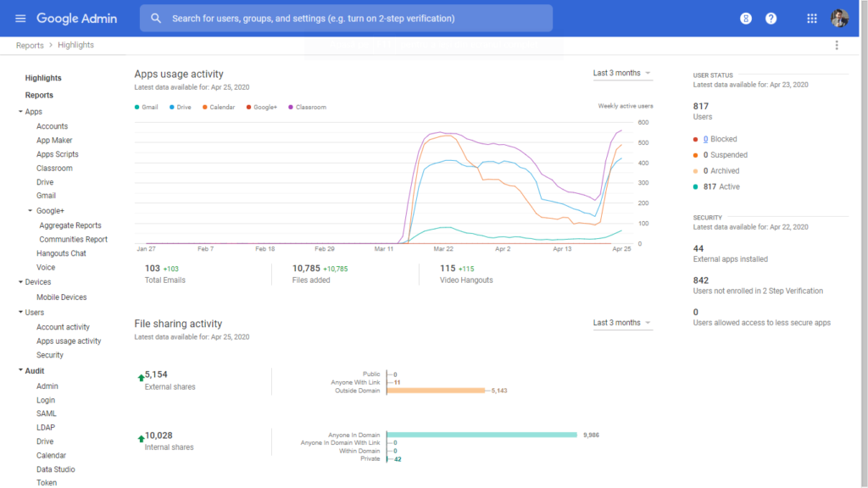Image resolution: width=868 pixels, height=488 pixels.
Task: Open the Google apps grid
Action: point(811,19)
